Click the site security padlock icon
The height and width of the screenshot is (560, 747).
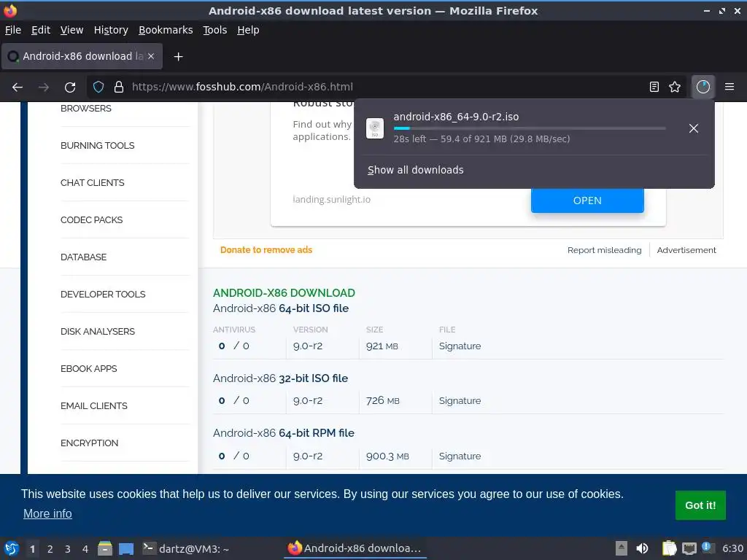click(x=119, y=87)
